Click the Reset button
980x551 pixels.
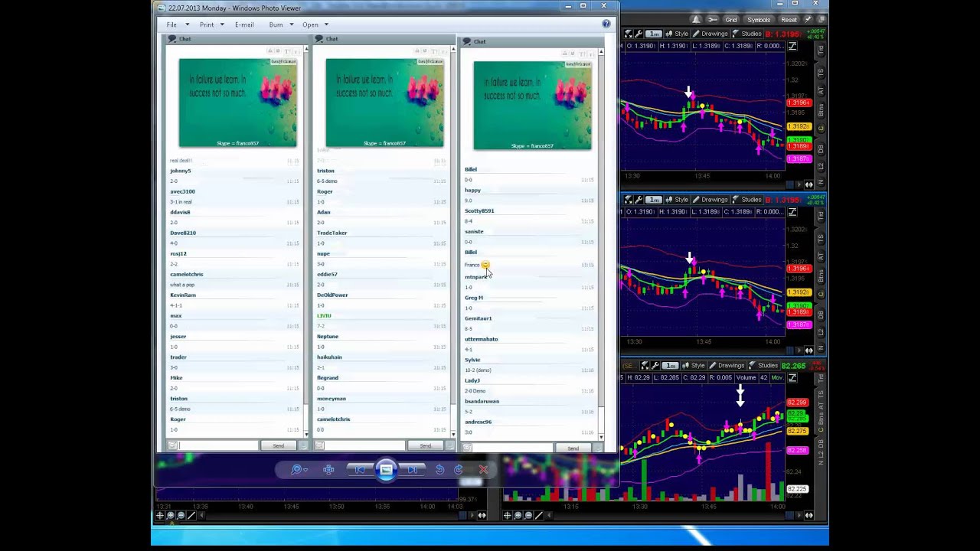[789, 20]
